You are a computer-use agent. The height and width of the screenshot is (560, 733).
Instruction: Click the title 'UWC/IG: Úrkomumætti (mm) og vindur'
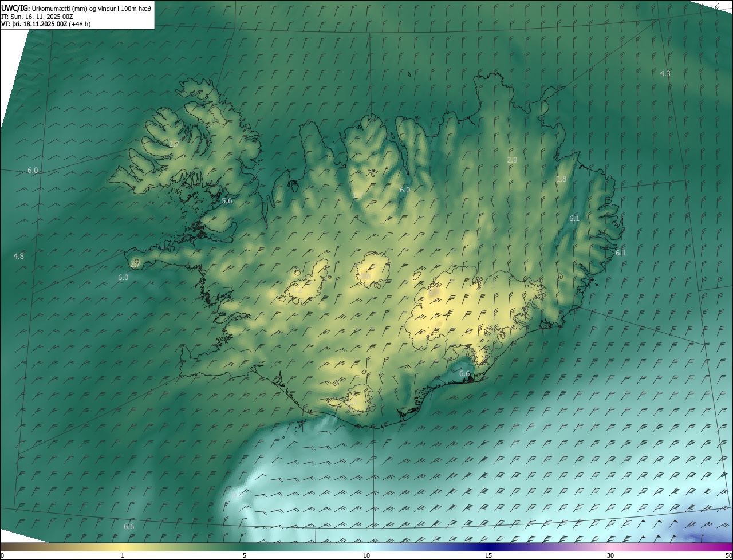(x=76, y=9)
